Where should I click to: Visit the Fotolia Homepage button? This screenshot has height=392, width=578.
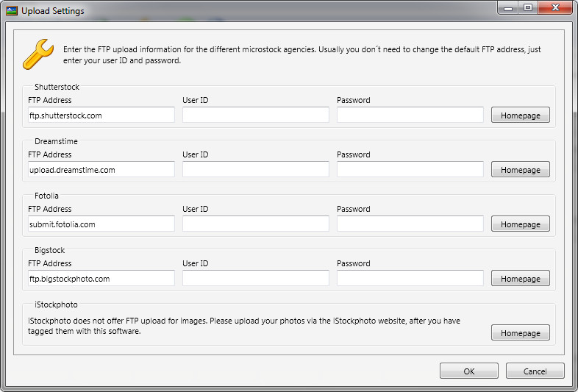coord(520,224)
